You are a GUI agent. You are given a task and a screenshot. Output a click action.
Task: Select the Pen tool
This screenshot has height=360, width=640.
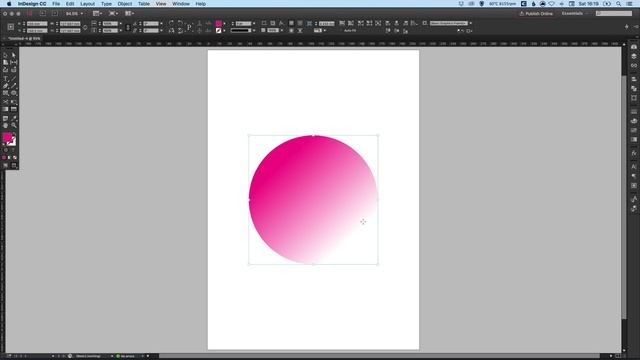(x=5, y=86)
